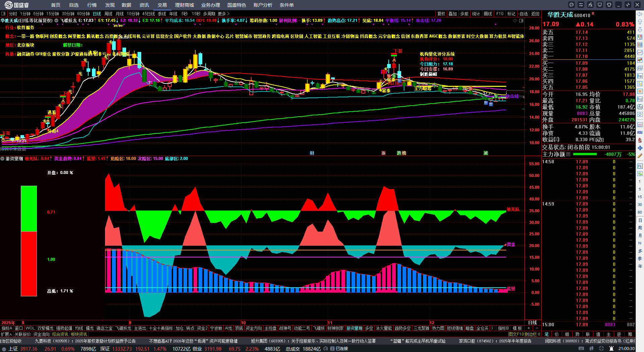644x352 pixels.
Task: Open the 理财商城 menu
Action: [184, 5]
